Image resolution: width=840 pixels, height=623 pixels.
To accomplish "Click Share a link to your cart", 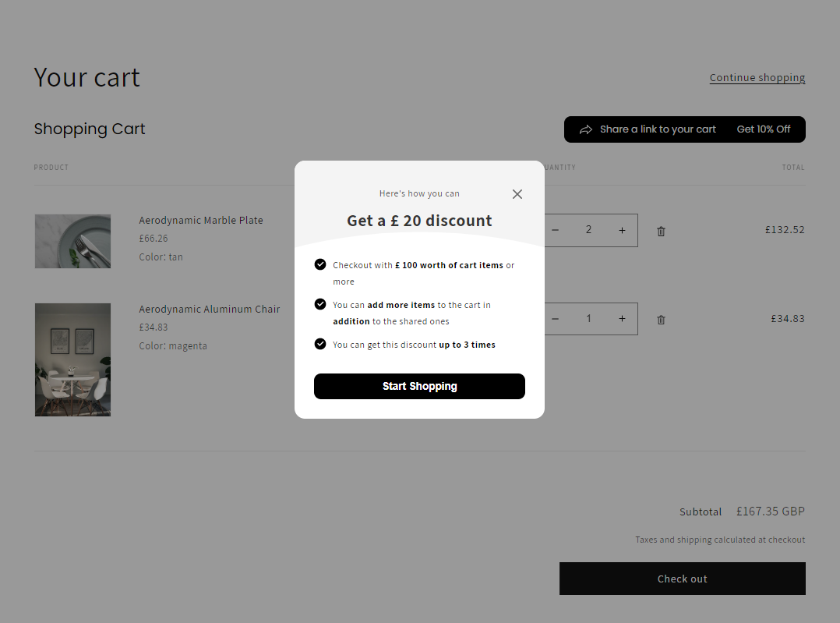I will pyautogui.click(x=658, y=129).
